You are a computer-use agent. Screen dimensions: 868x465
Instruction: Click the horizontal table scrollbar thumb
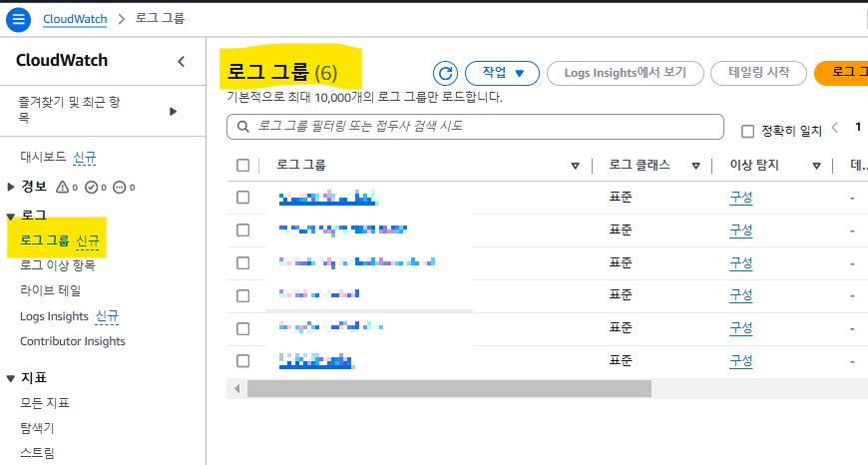[x=449, y=388]
